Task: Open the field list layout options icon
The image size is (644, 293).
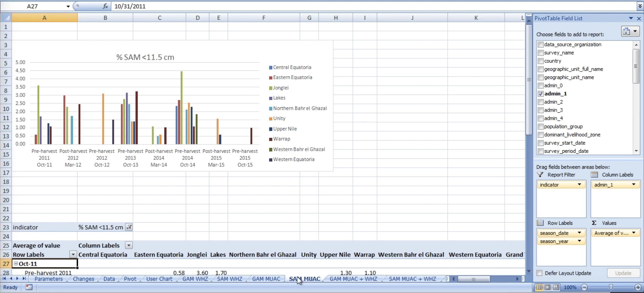Action: 630,31
